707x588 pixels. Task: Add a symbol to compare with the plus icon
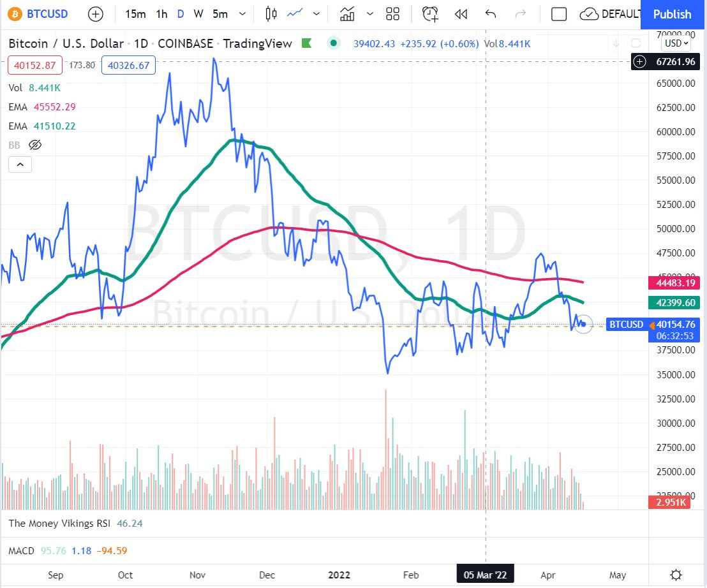[x=95, y=15]
